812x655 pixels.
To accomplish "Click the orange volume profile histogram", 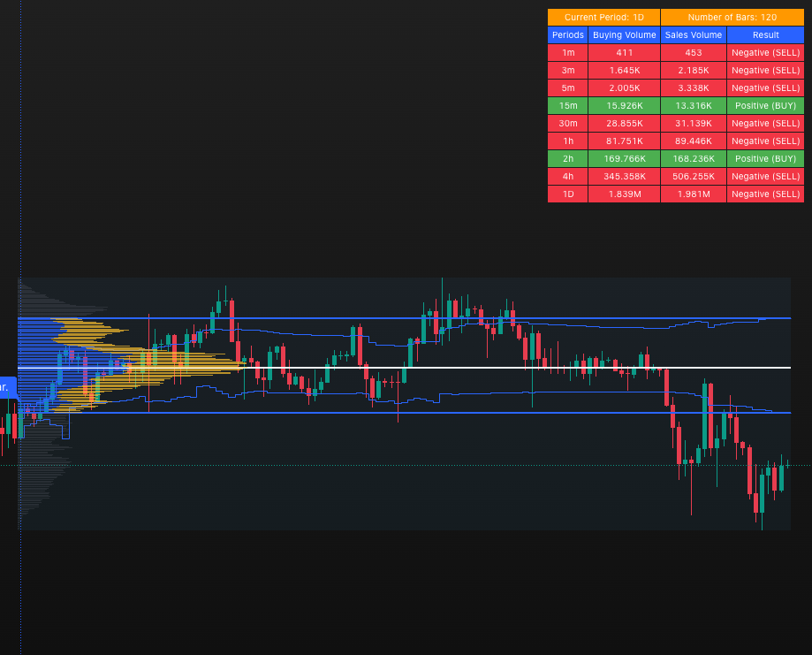I will (177, 362).
